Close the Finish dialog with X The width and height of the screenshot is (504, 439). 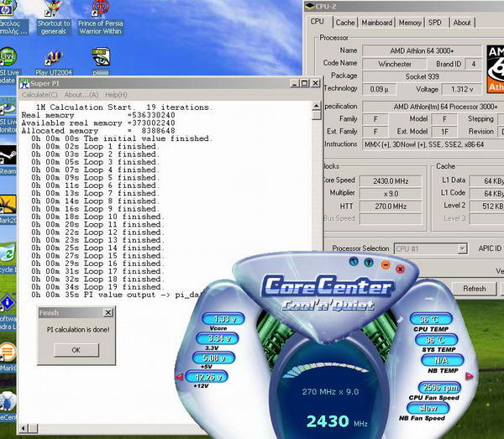[108, 312]
